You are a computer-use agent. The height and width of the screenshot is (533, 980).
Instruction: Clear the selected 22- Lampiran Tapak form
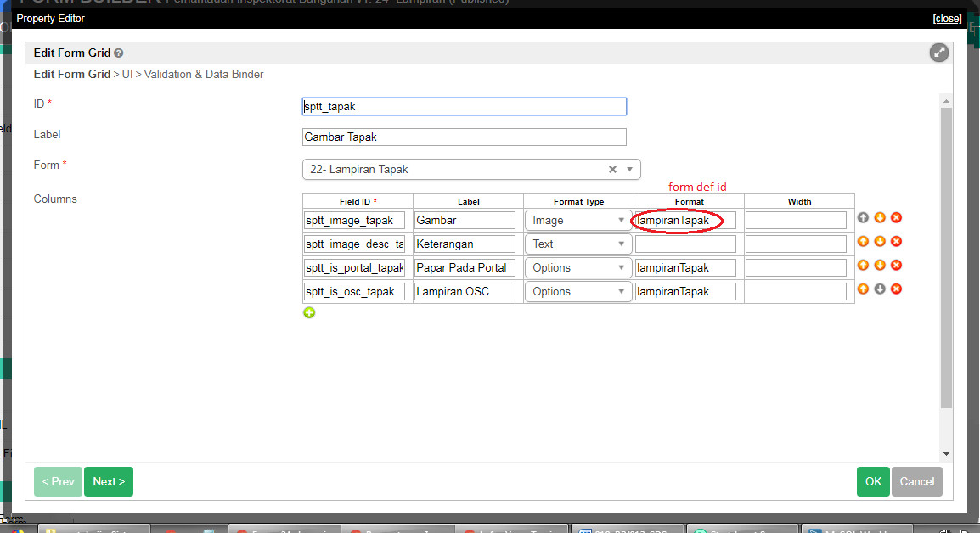click(612, 170)
